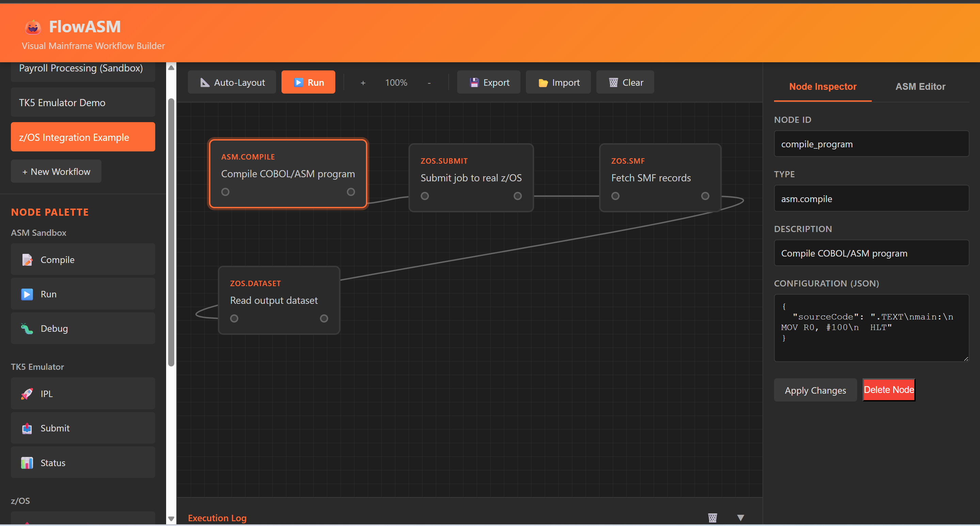Switch to the ASM Editor tab

[x=920, y=86]
